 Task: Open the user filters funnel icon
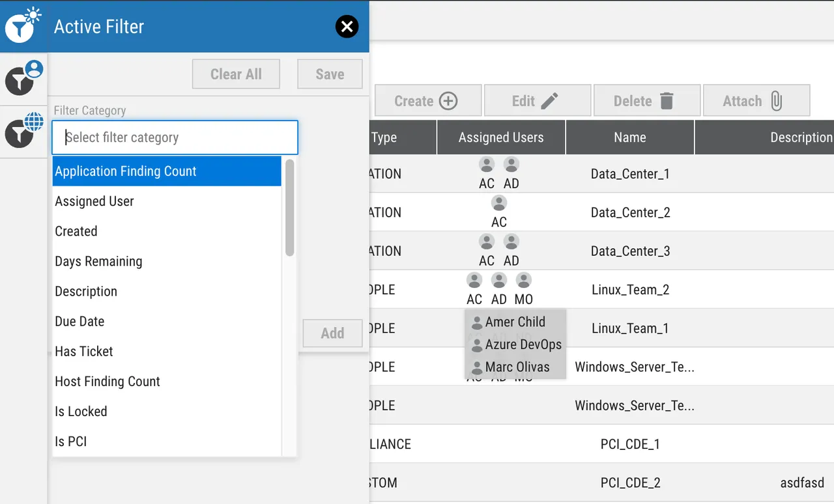tap(23, 79)
